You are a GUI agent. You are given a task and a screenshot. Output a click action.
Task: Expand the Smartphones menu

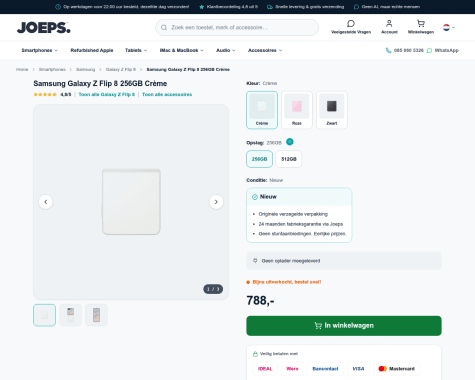[x=39, y=50]
